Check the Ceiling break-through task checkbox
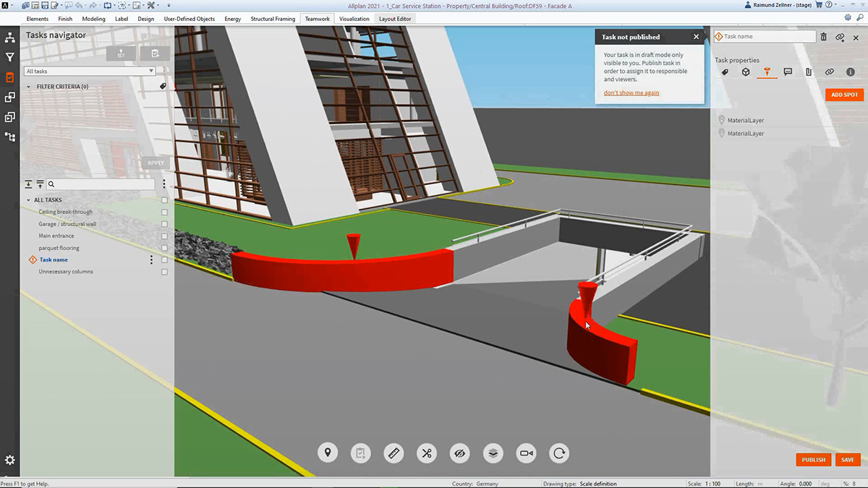This screenshot has height=488, width=868. [x=164, y=213]
